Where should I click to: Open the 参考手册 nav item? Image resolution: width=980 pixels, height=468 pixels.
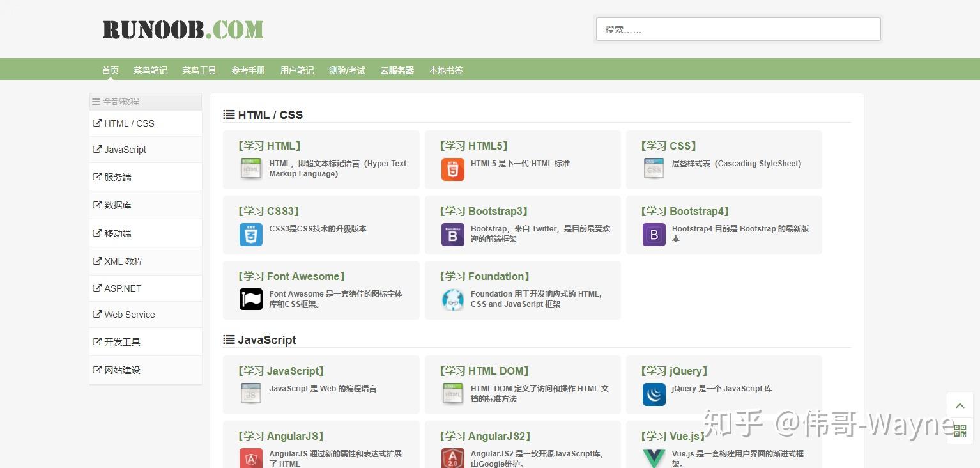tap(249, 70)
